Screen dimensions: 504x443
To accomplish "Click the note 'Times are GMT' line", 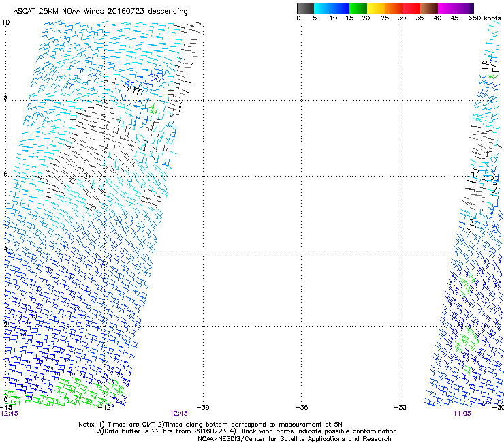I will [x=210, y=425].
